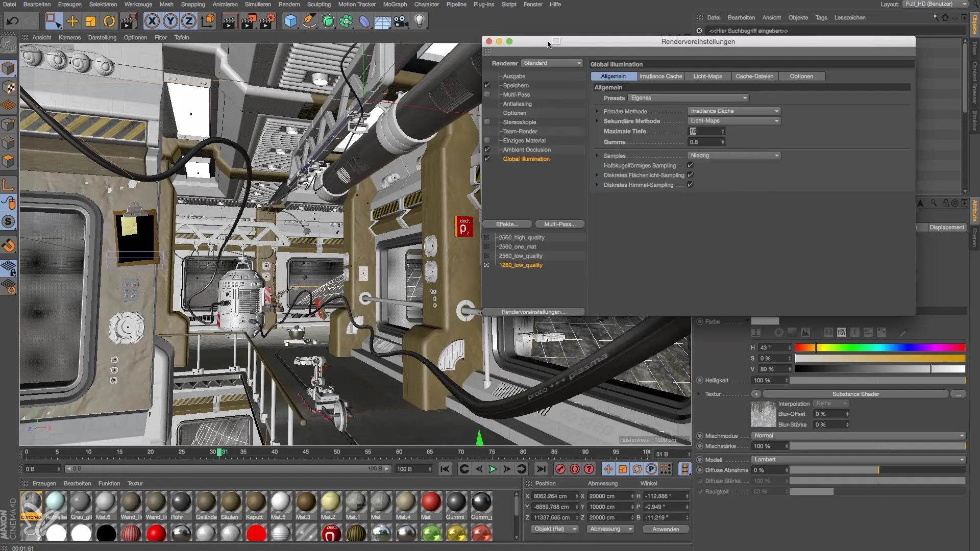Uncheck Halbkugelförmiges Sampling
Viewport: 980px width, 551px height.
pyautogui.click(x=690, y=165)
